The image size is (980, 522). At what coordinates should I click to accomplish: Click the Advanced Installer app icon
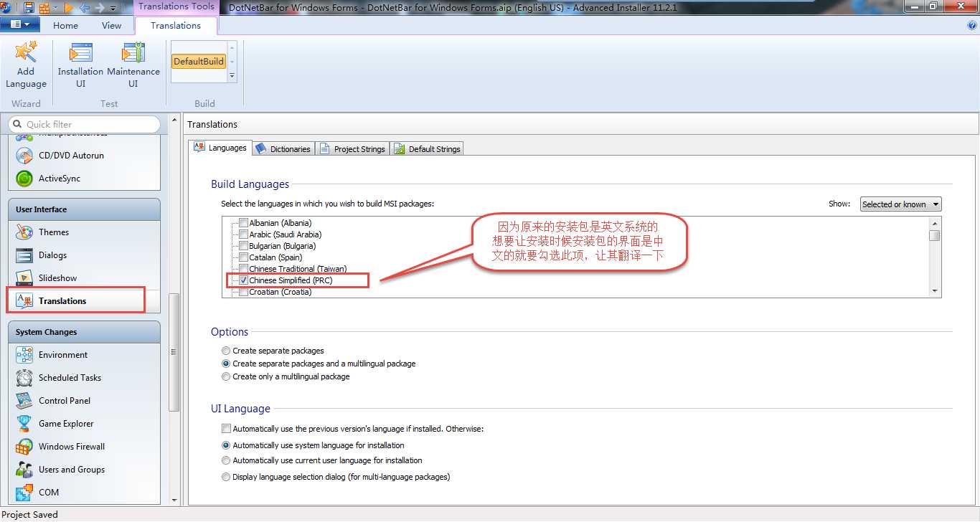pos(6,8)
